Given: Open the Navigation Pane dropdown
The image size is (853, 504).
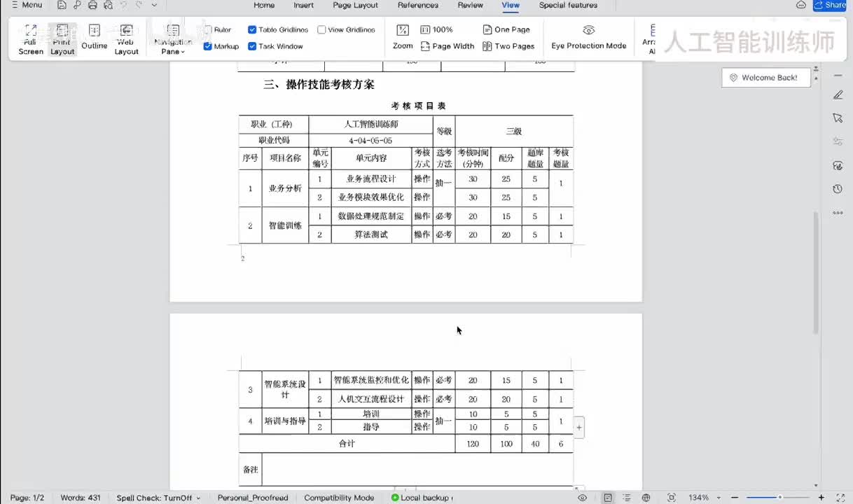Looking at the screenshot, I should coord(173,40).
